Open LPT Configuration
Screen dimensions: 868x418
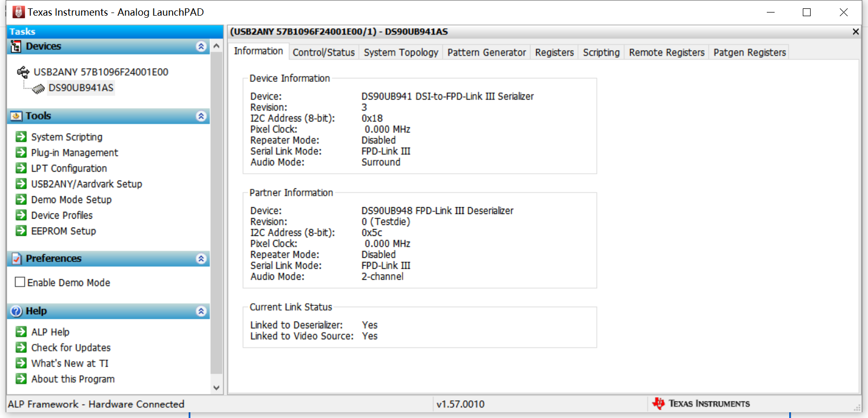click(x=69, y=168)
